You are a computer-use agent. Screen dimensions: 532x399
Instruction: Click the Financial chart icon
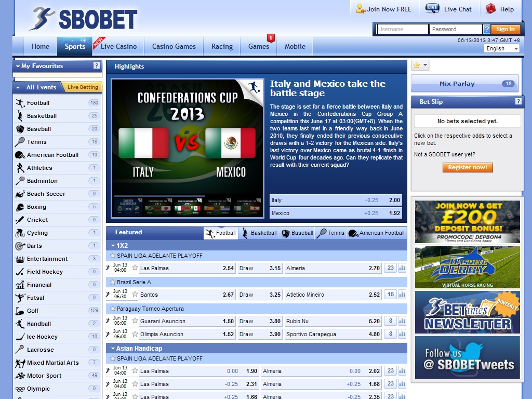(20, 285)
